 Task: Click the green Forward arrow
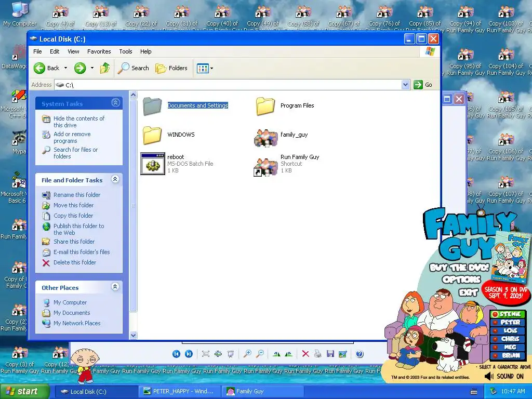point(80,68)
